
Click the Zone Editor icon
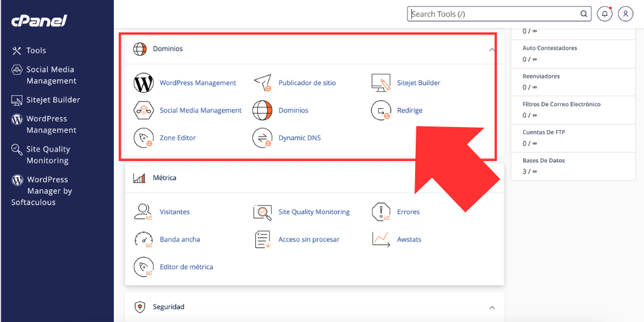[x=144, y=138]
